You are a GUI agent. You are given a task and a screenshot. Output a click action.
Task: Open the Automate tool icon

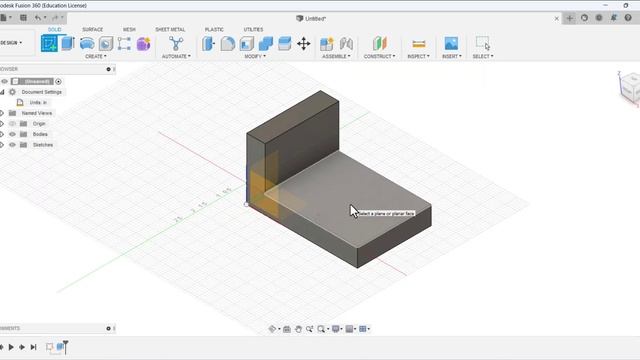pos(176,43)
